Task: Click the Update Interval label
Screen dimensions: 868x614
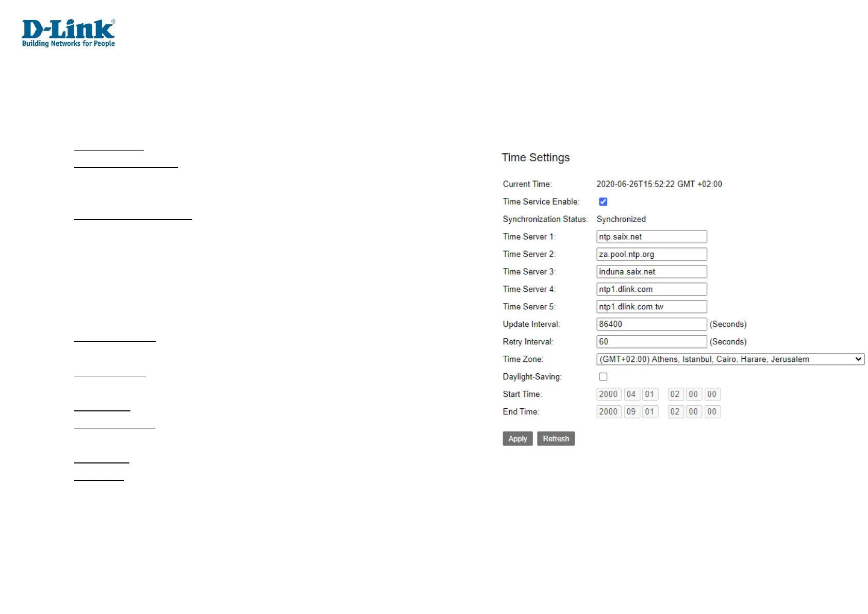Action: (531, 324)
